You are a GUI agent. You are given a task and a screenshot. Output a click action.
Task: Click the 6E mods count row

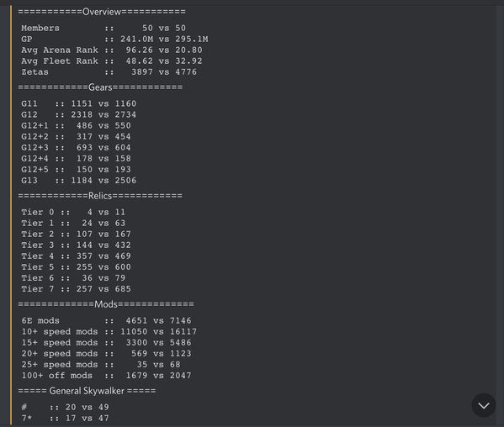(x=106, y=321)
